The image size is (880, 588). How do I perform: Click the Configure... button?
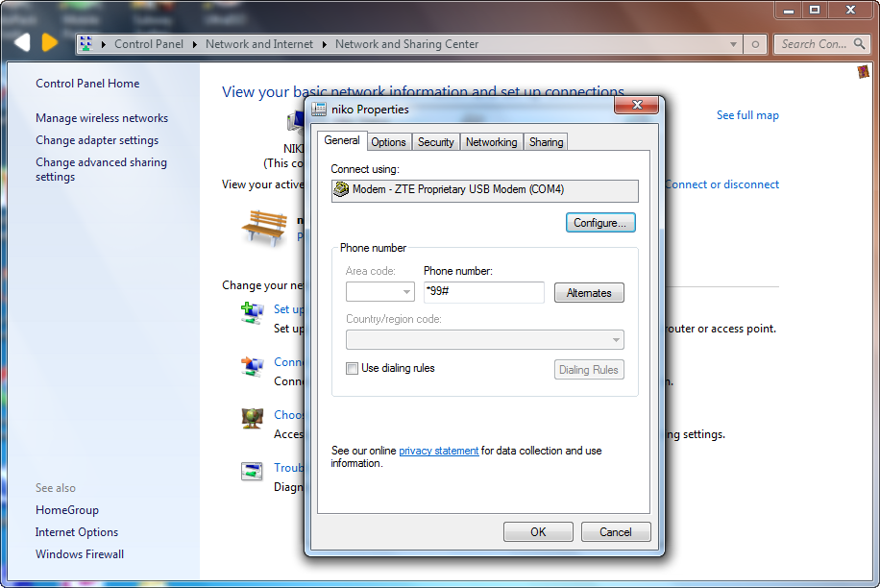point(599,223)
